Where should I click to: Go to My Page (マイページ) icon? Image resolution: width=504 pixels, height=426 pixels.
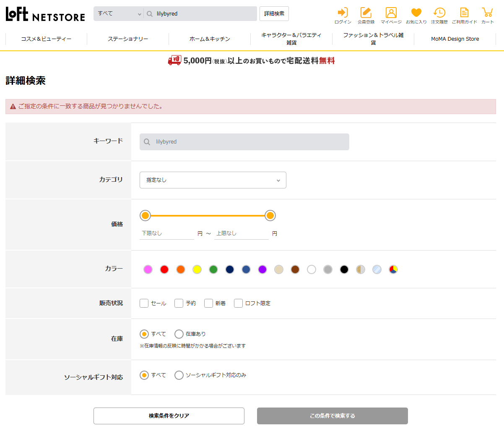pyautogui.click(x=391, y=16)
